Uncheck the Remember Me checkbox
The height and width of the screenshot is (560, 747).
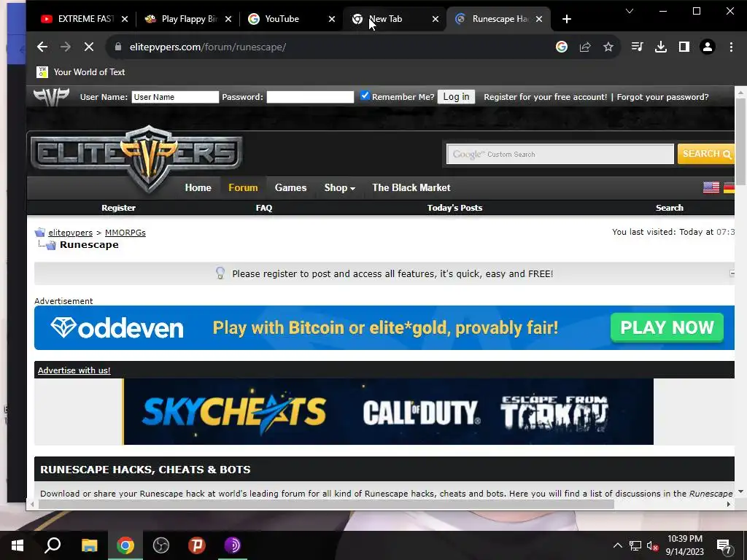[x=365, y=96]
